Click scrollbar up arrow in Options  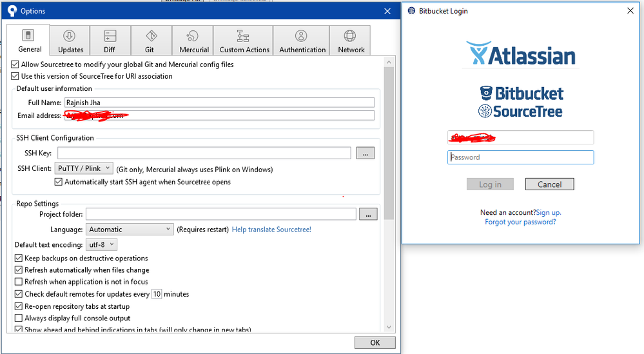389,62
